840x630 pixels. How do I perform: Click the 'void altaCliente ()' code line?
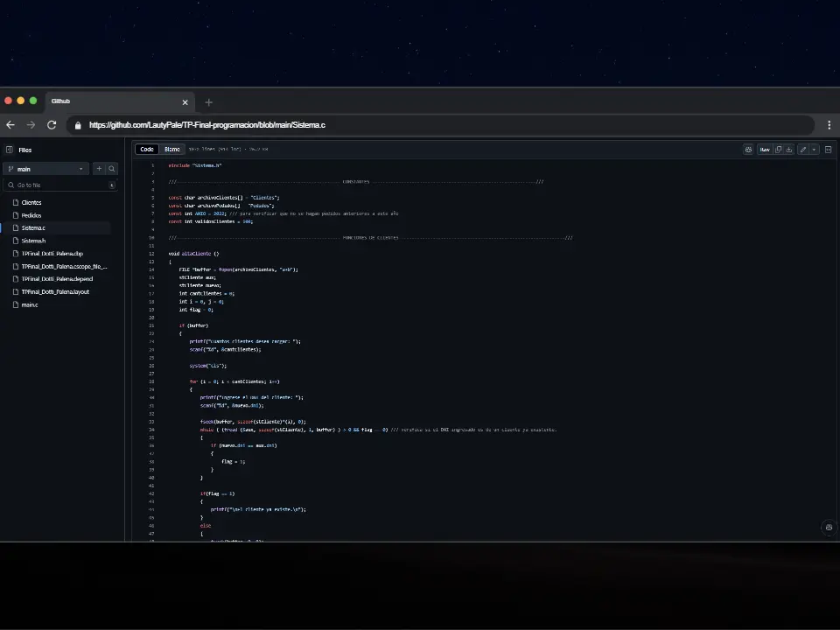pyautogui.click(x=193, y=254)
